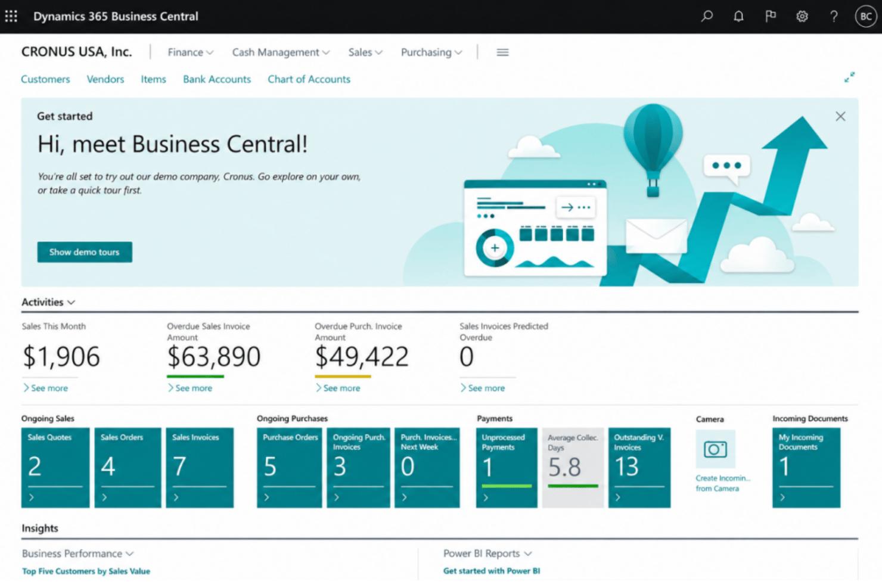882x588 pixels.
Task: Open the Sales Quotes tile
Action: click(x=55, y=468)
